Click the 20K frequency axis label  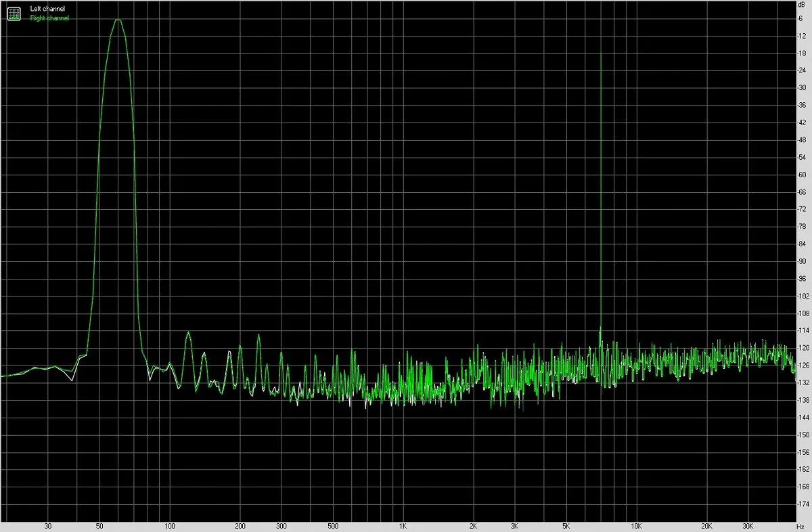pyautogui.click(x=706, y=526)
